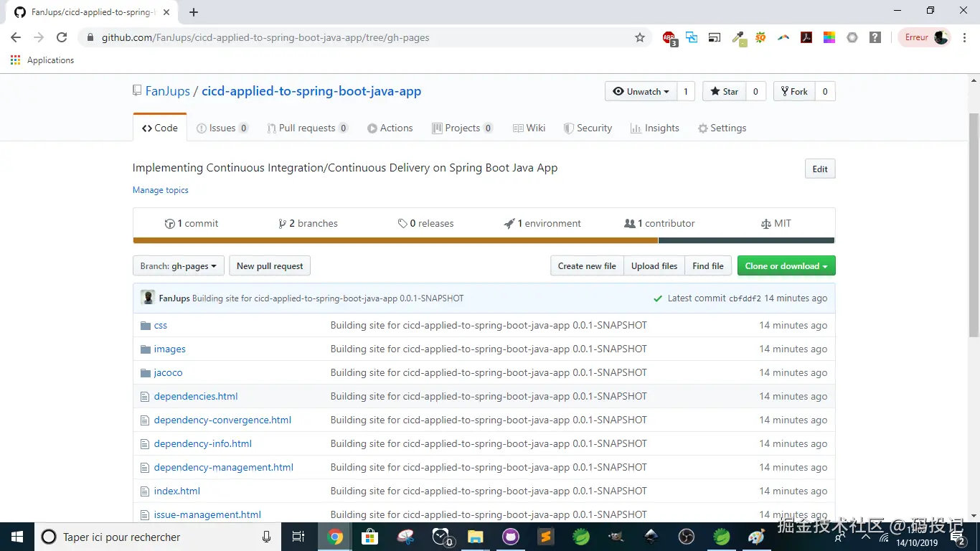The width and height of the screenshot is (980, 551).
Task: Open a new browser tab
Action: coord(194,12)
